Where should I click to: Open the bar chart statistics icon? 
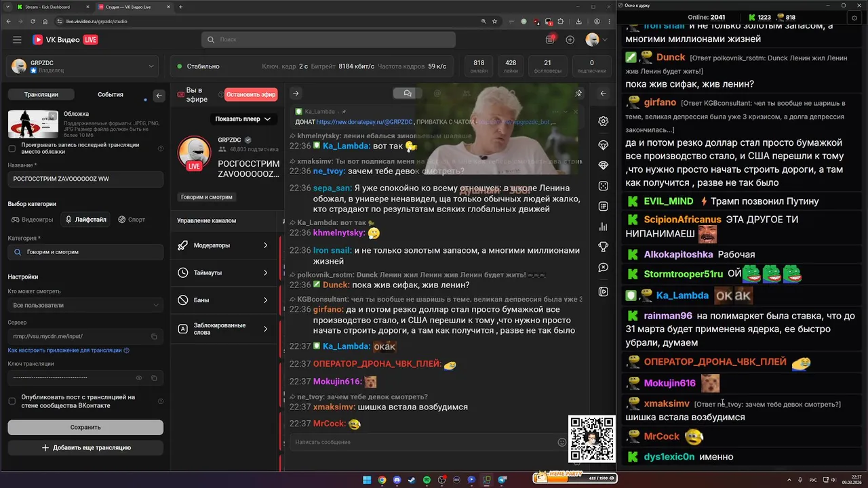[x=604, y=226]
